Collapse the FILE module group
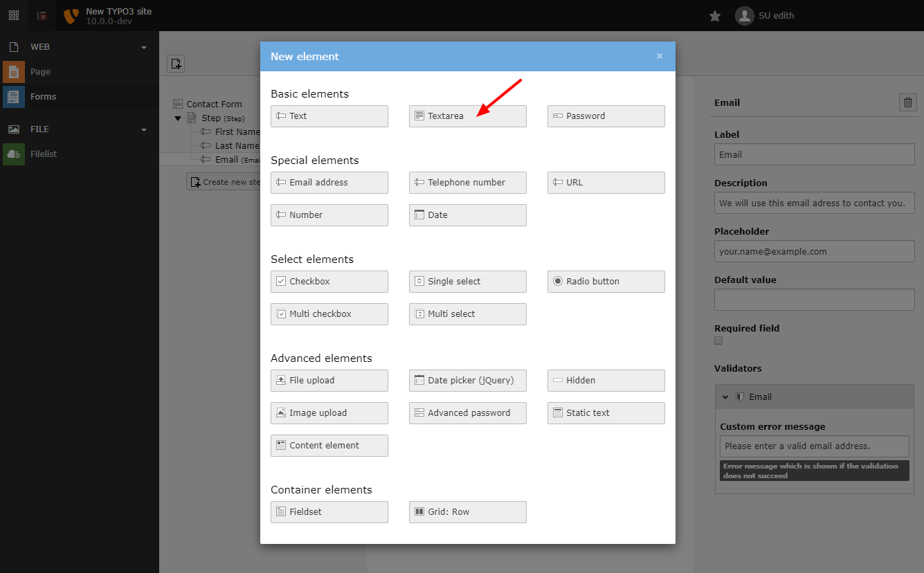 [x=144, y=130]
